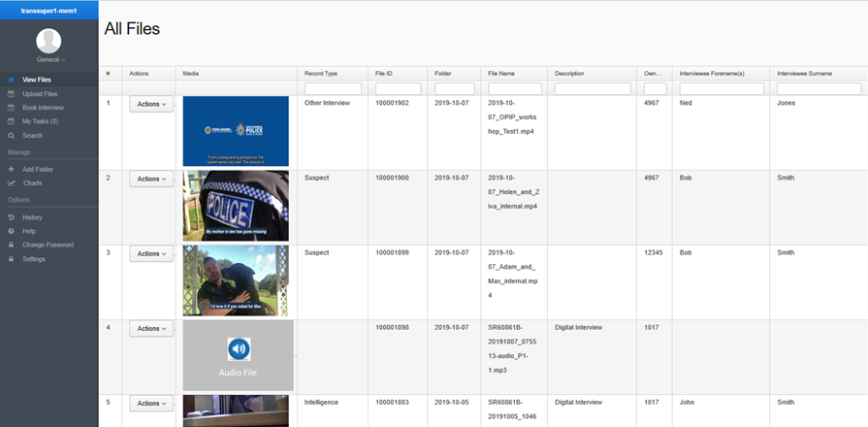This screenshot has height=427, width=868.
Task: Open Actions dropdown for row 4
Action: 151,328
